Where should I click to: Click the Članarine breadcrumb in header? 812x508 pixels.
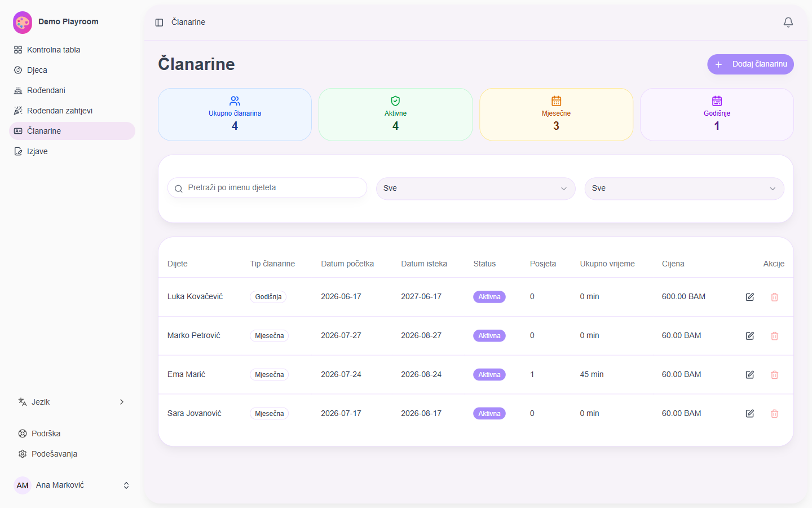click(188, 22)
